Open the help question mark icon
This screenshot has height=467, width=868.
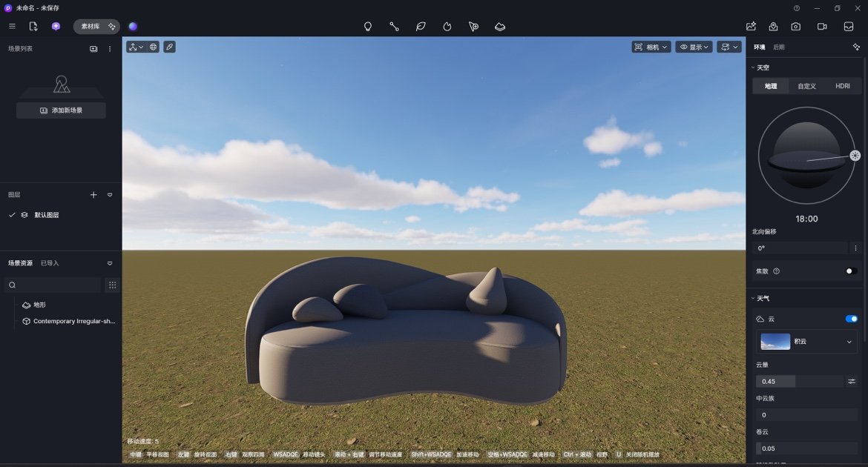(797, 8)
